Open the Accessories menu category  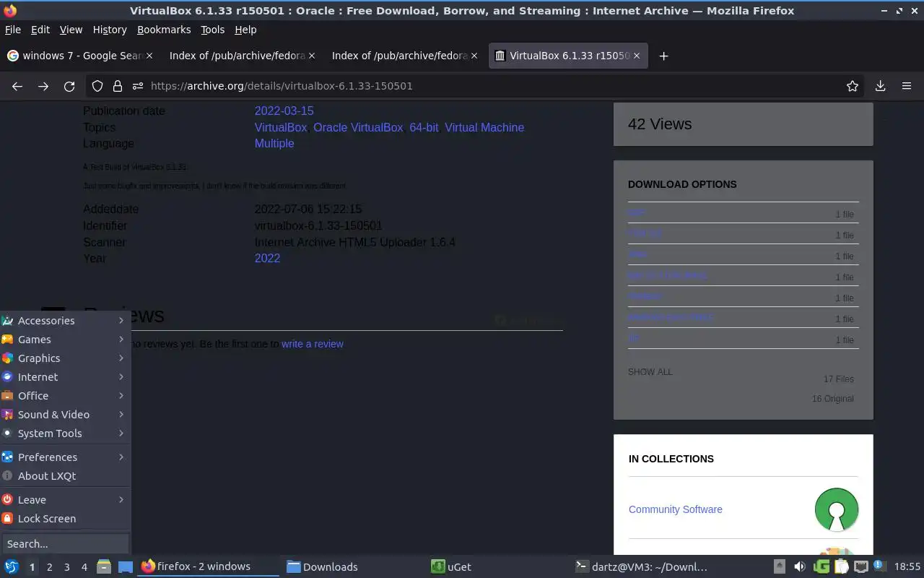point(65,320)
